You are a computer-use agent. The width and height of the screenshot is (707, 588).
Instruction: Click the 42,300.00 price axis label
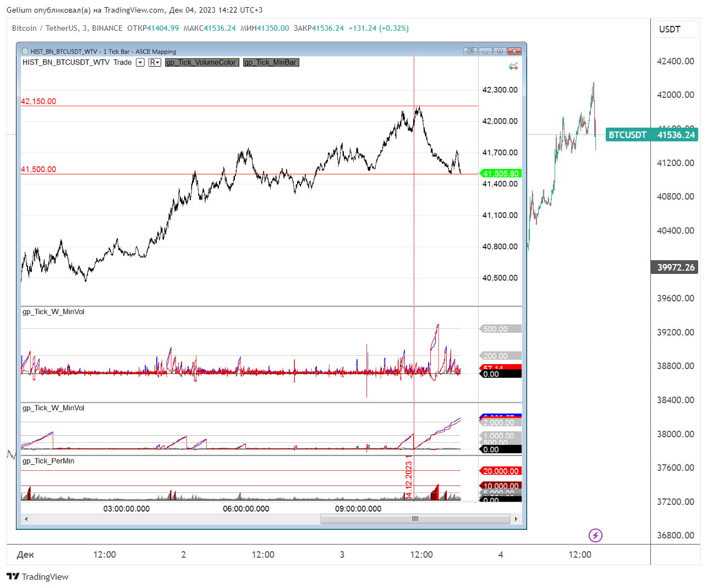[x=500, y=90]
